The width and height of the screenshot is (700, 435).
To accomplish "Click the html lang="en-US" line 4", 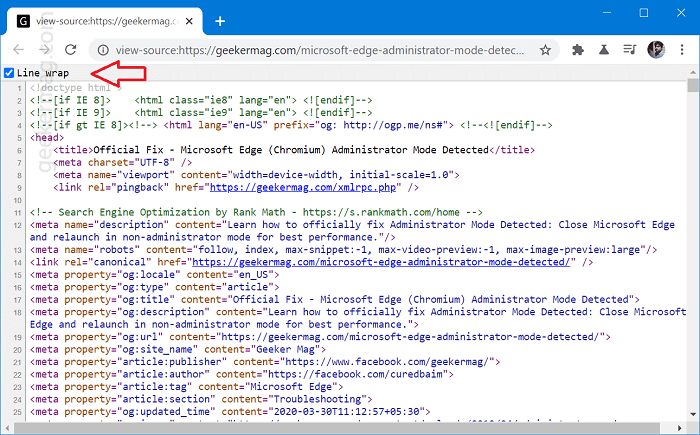I will pos(291,125).
